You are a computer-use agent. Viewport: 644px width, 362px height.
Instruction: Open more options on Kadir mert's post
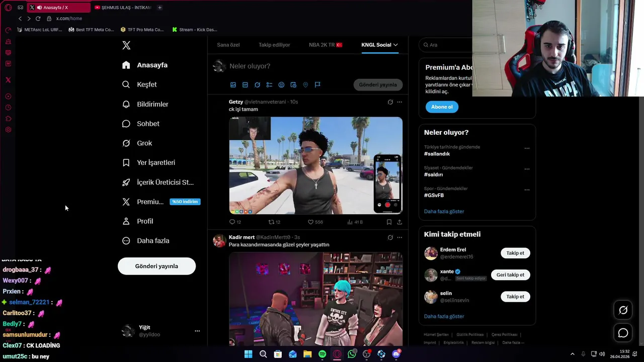(x=399, y=237)
